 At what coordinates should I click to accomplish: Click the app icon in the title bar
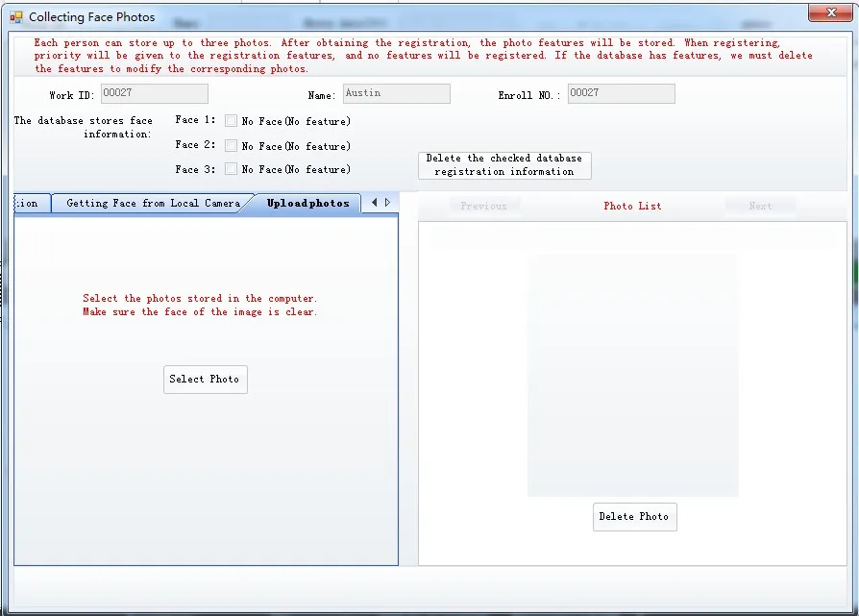pyautogui.click(x=16, y=17)
